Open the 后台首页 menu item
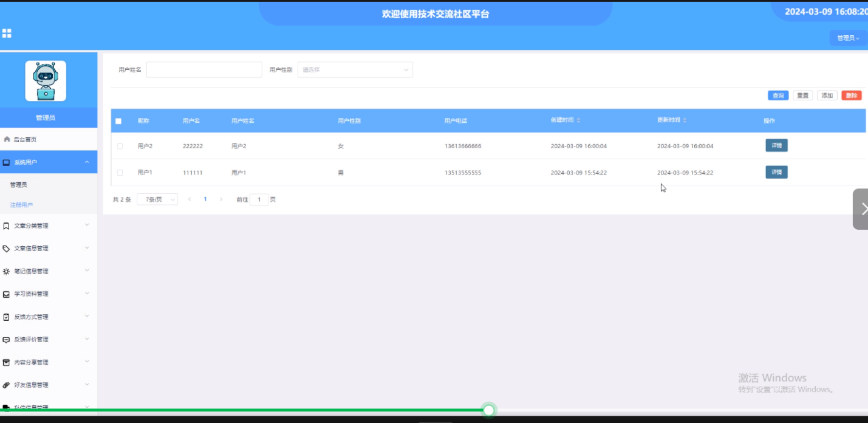Screen dimensions: 868x423 click(49, 139)
